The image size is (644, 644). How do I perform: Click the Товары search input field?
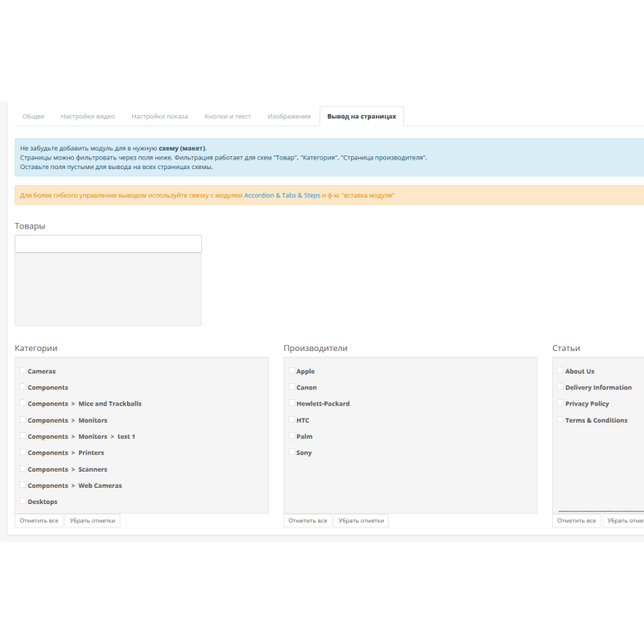tap(108, 244)
